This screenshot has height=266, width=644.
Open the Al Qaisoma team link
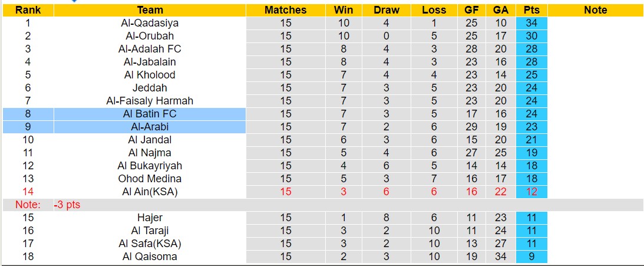pyautogui.click(x=150, y=257)
